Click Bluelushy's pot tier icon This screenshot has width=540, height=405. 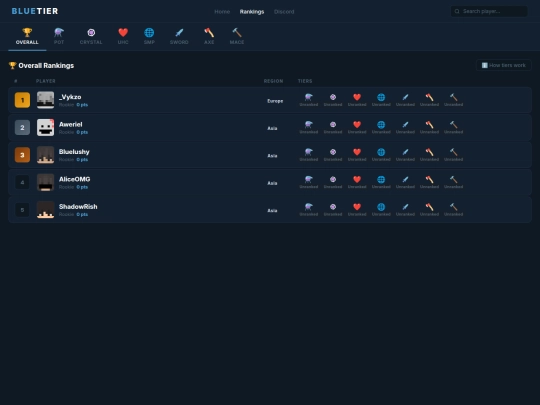309,152
